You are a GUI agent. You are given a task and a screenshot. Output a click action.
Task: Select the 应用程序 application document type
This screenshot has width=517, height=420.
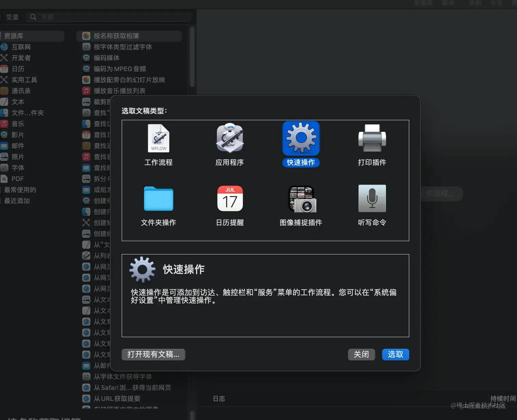(229, 145)
